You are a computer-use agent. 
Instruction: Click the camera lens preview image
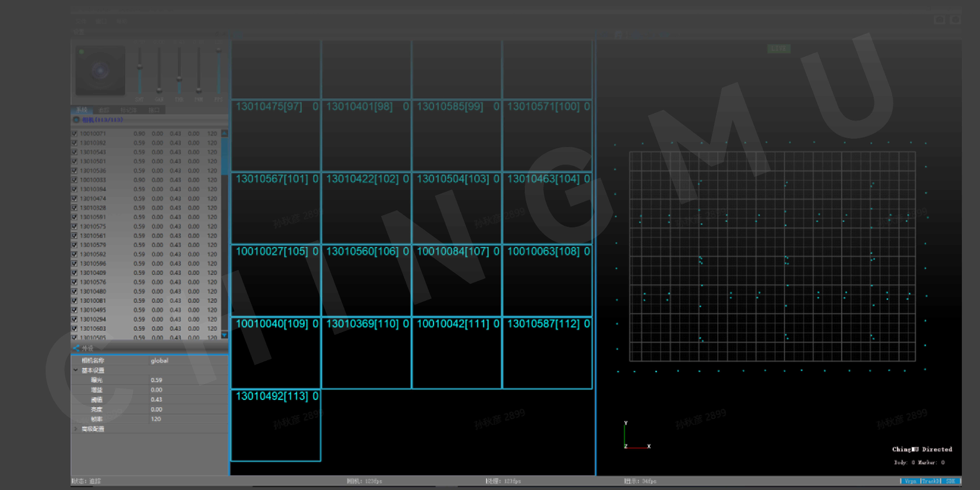pyautogui.click(x=100, y=71)
